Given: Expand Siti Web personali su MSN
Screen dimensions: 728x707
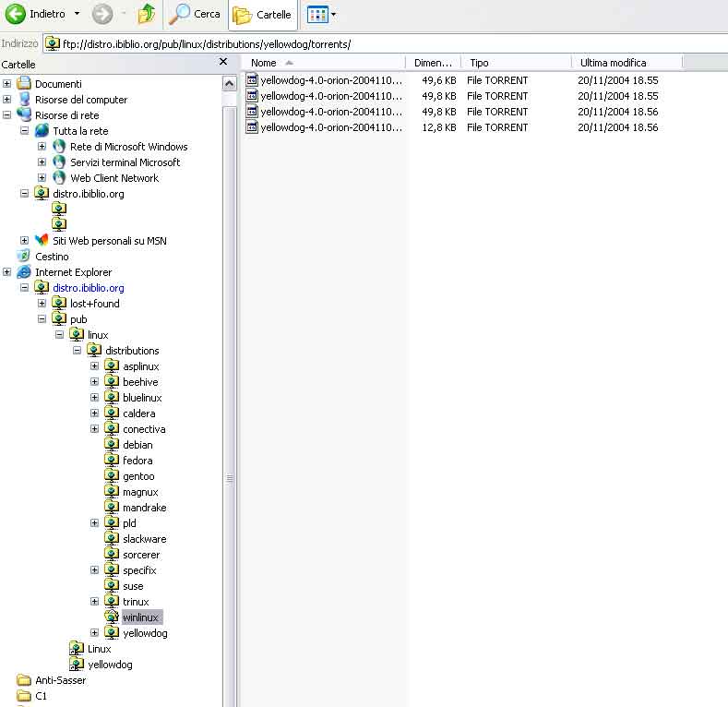Looking at the screenshot, I should tap(25, 241).
